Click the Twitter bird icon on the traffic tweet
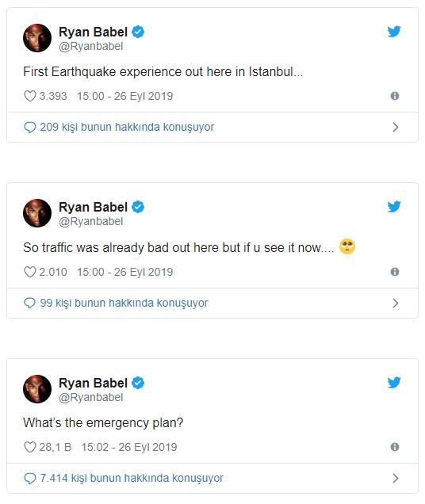 (394, 207)
